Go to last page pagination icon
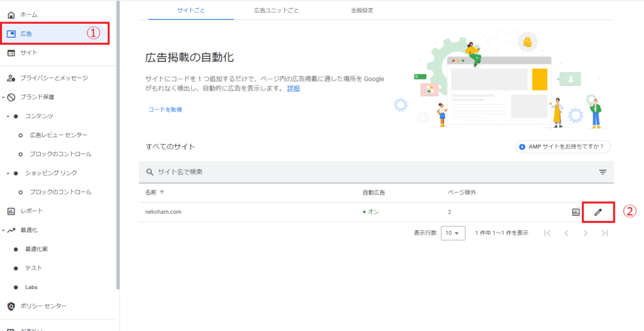This screenshot has height=331, width=644. pos(604,233)
